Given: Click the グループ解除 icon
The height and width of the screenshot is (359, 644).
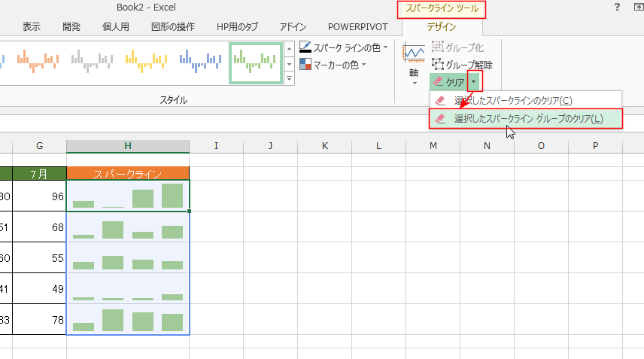Looking at the screenshot, I should tap(437, 65).
